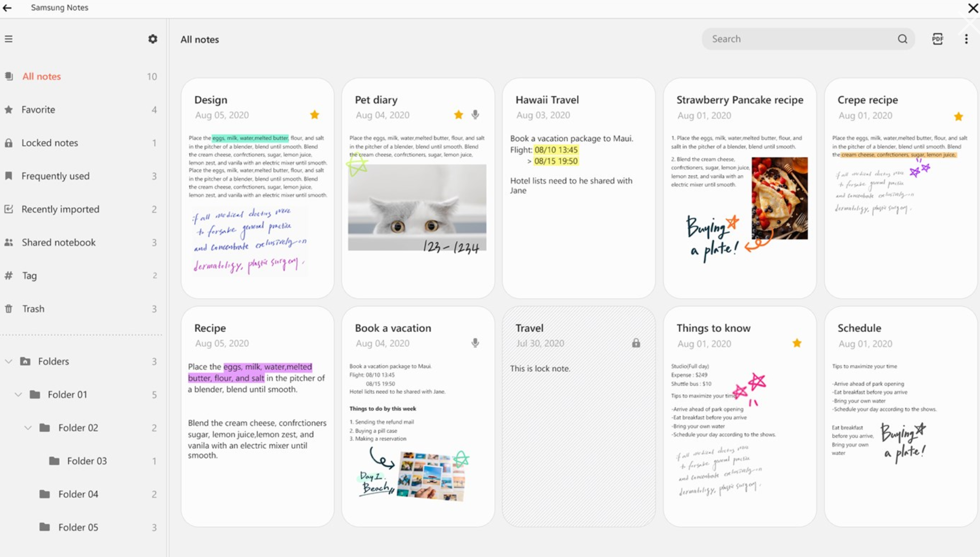Viewport: 980px width, 557px height.
Task: Select the All notes category
Action: click(x=42, y=76)
